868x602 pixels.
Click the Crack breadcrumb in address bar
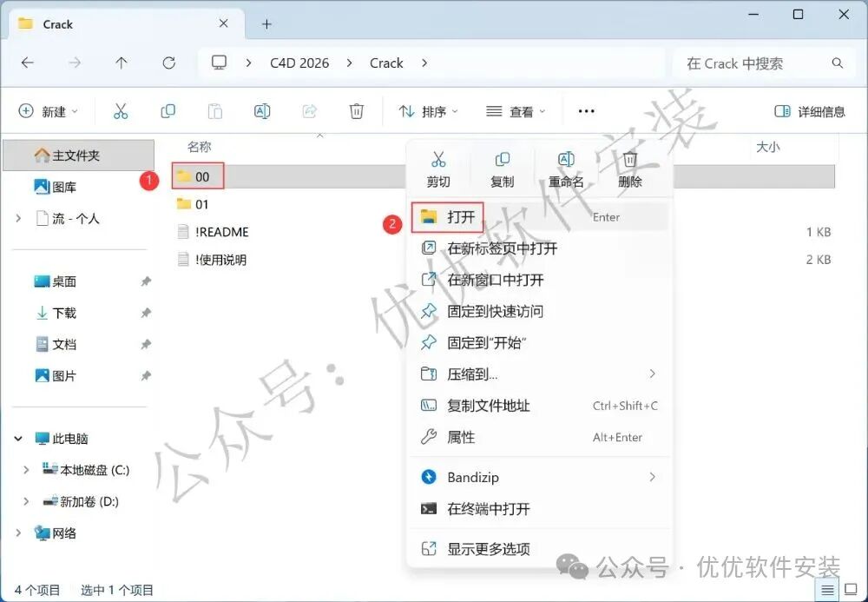(386, 63)
